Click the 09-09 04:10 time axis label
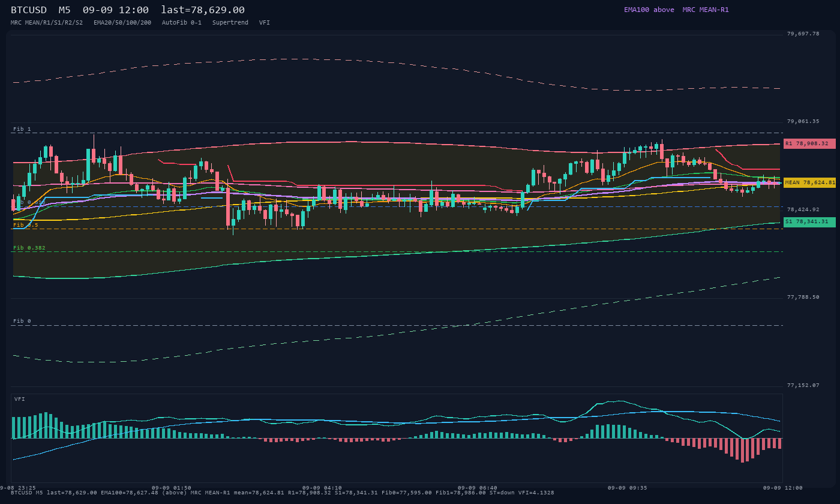This screenshot has height=504, width=840. (x=322, y=488)
